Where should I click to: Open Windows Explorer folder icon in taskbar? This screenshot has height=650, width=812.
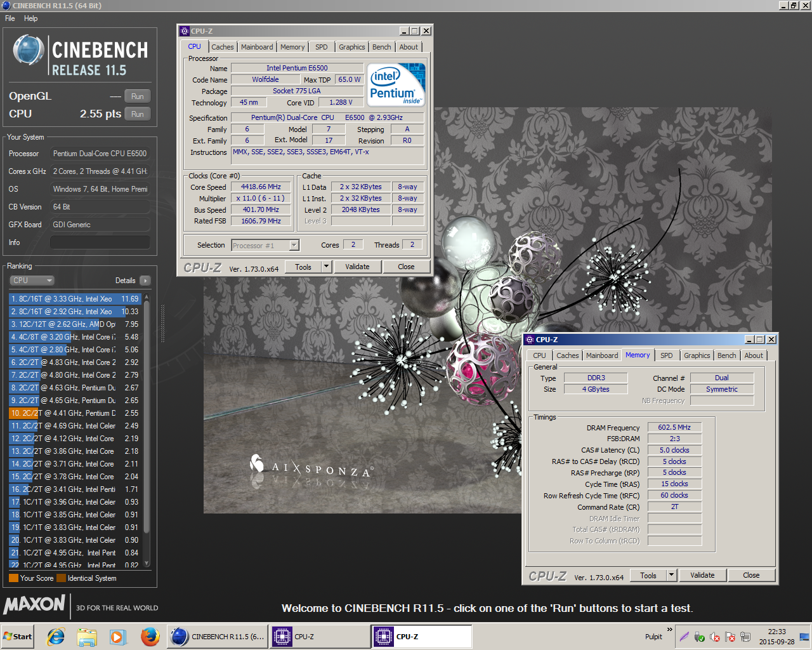[87, 637]
